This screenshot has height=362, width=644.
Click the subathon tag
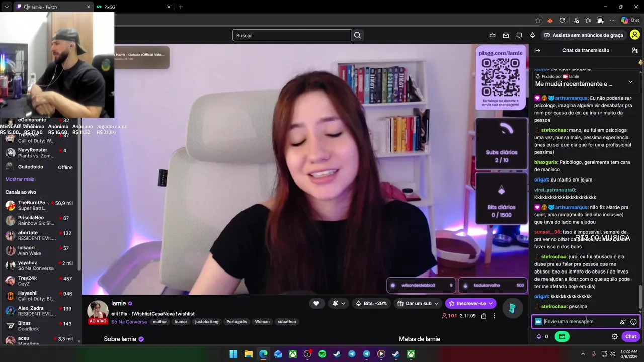pos(287,322)
